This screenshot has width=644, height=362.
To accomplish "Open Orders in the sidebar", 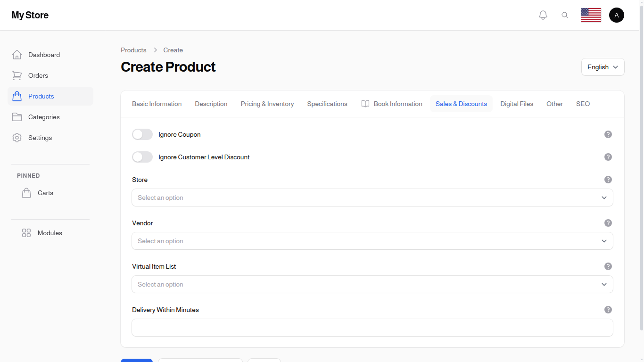I will point(38,75).
